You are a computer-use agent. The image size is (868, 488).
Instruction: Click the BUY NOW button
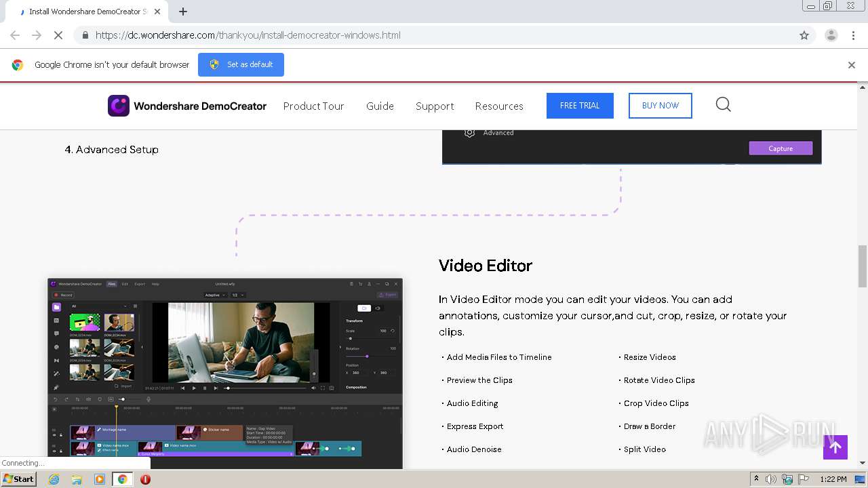coord(660,106)
